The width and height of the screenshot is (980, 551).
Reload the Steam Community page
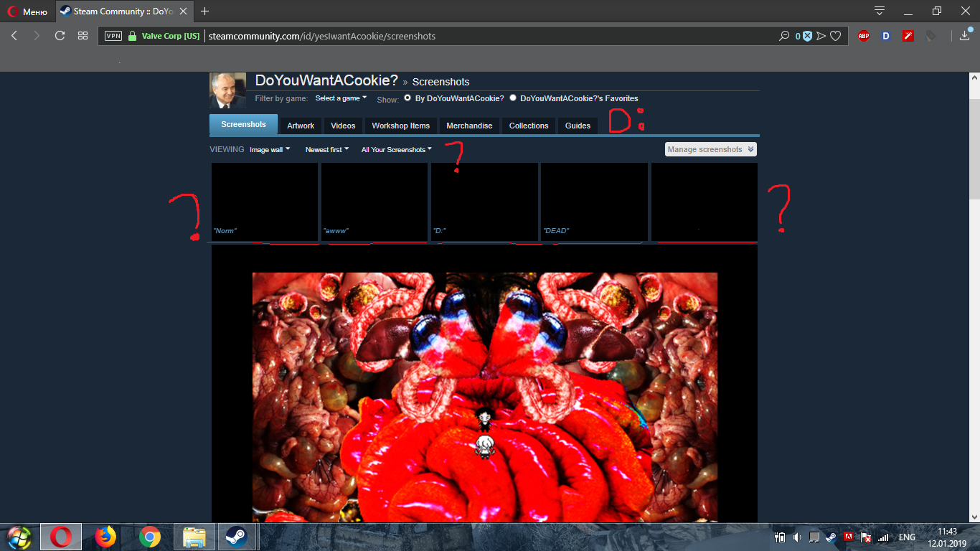pyautogui.click(x=60, y=36)
